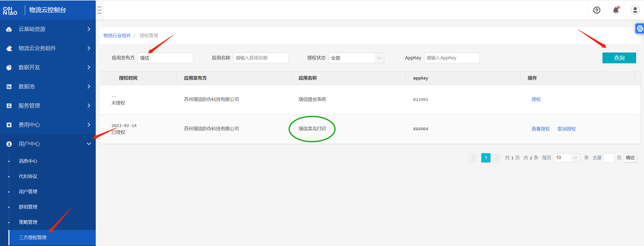Viewport: 644px width, 246px height.
Task: Click the person card icon for 服务管理
Action: coord(9,106)
